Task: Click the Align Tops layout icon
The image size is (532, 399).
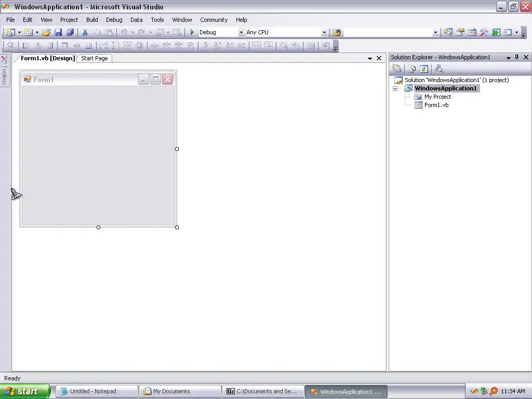Action: [65, 46]
